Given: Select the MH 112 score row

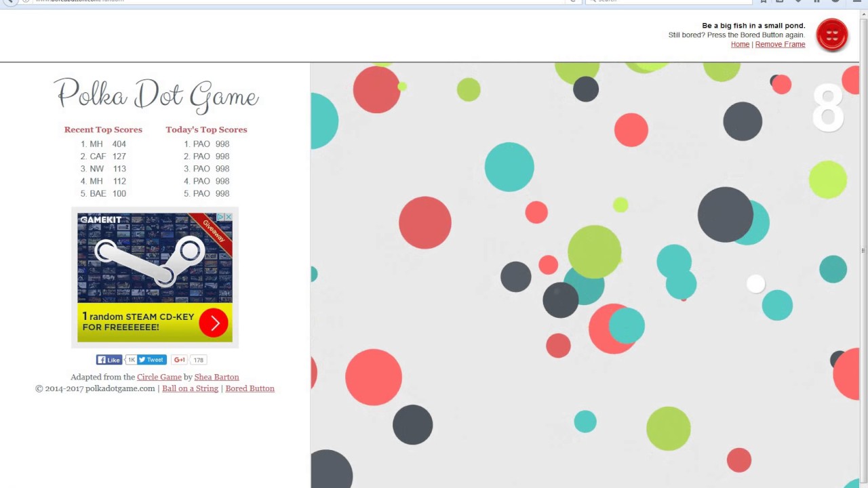Looking at the screenshot, I should pos(103,181).
